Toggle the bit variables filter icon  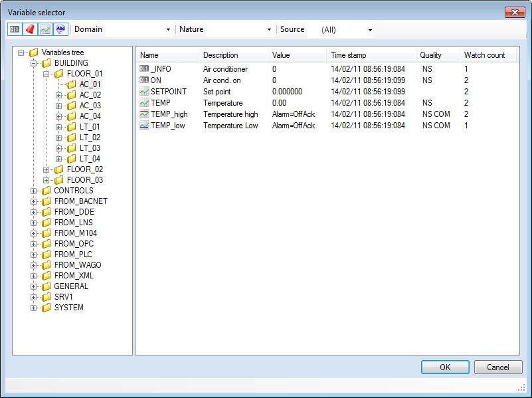tap(15, 29)
